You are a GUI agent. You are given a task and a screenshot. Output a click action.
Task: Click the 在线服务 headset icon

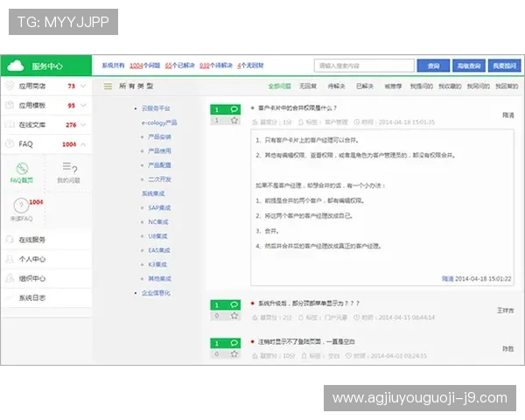tap(10, 240)
